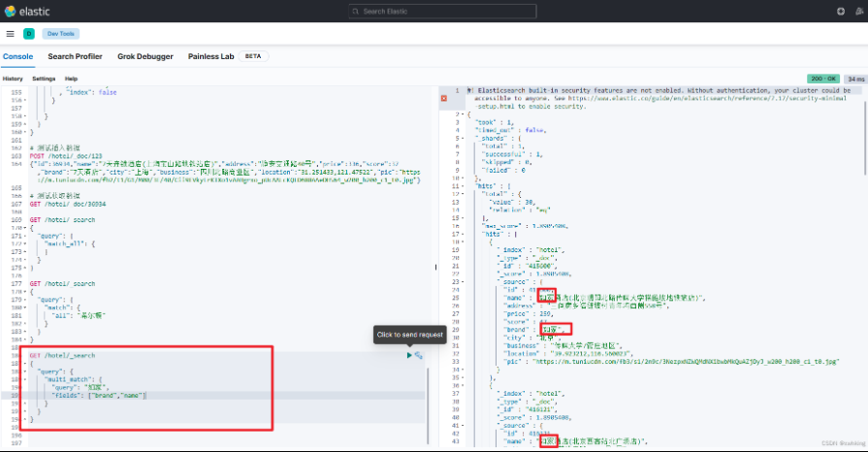Open console Settings

pyautogui.click(x=44, y=79)
